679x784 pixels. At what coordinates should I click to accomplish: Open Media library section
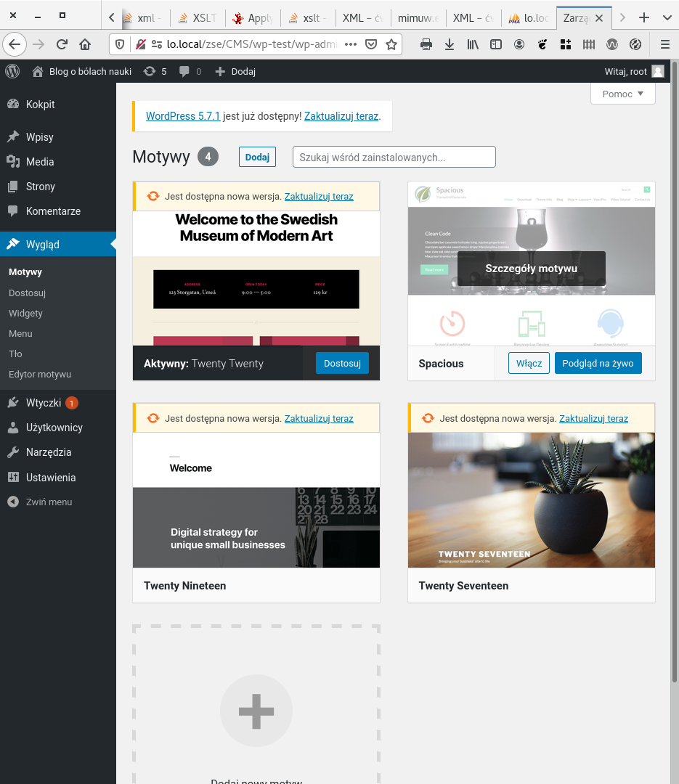coord(40,162)
